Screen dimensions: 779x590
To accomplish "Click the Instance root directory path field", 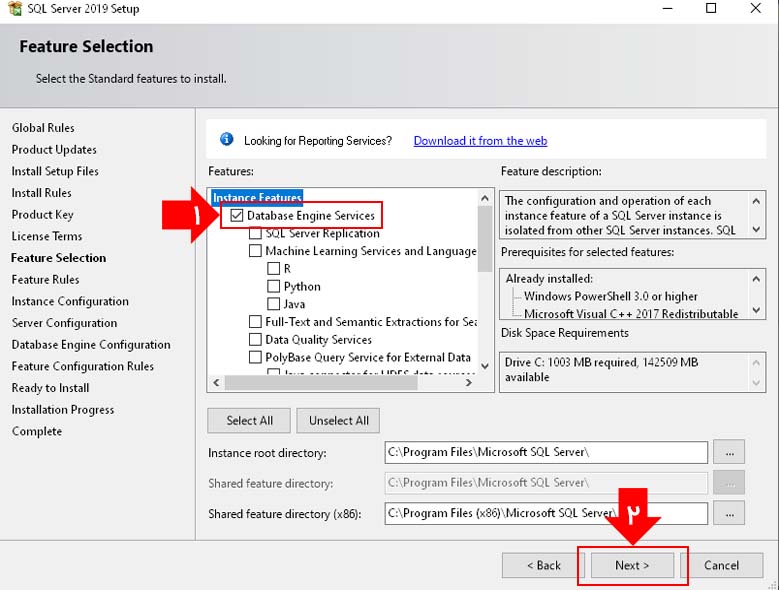I will coord(546,452).
